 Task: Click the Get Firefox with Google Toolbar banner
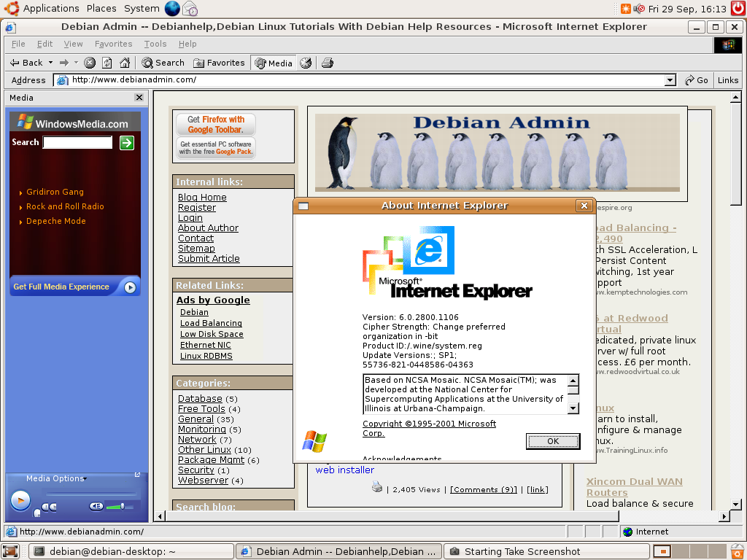(x=216, y=124)
